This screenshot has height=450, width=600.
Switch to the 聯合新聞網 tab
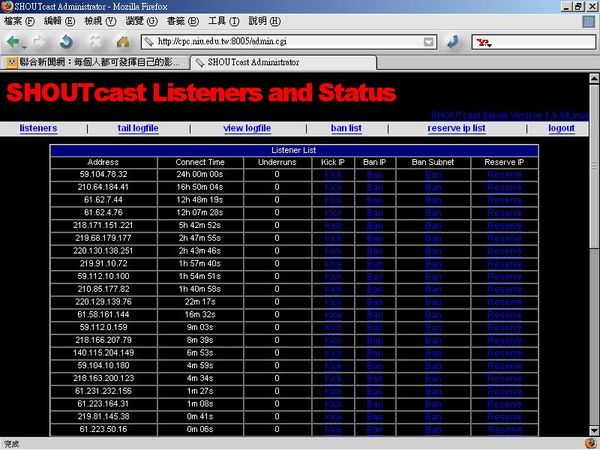tap(95, 62)
